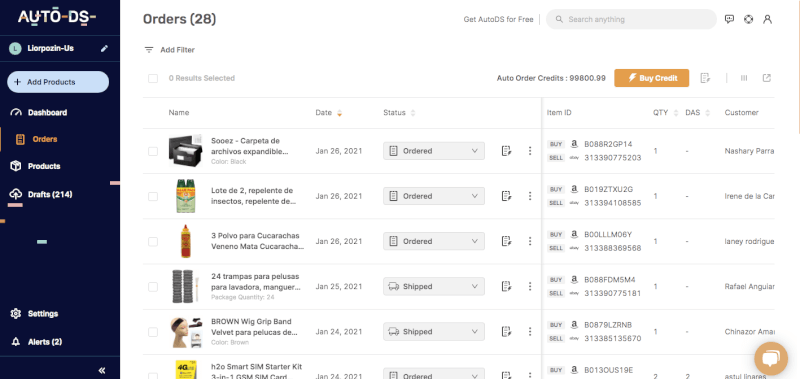The height and width of the screenshot is (379, 800).
Task: Select the BROWN Wig order checkbox
Action: click(x=153, y=332)
